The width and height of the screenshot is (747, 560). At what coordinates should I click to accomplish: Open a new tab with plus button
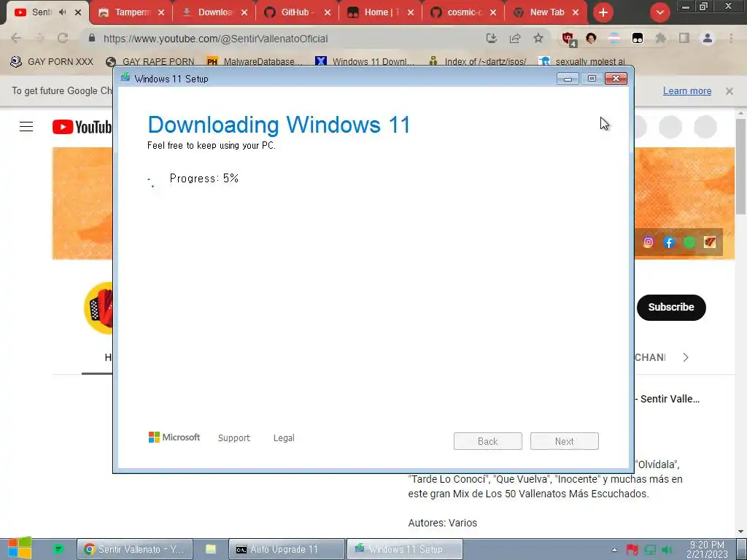[603, 12]
